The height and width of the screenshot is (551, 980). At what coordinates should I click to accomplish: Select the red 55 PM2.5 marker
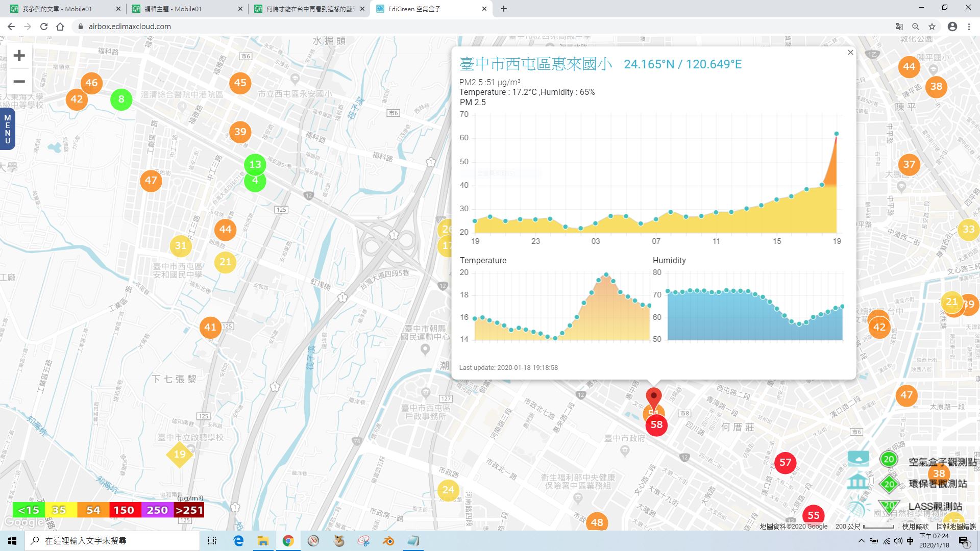point(814,515)
